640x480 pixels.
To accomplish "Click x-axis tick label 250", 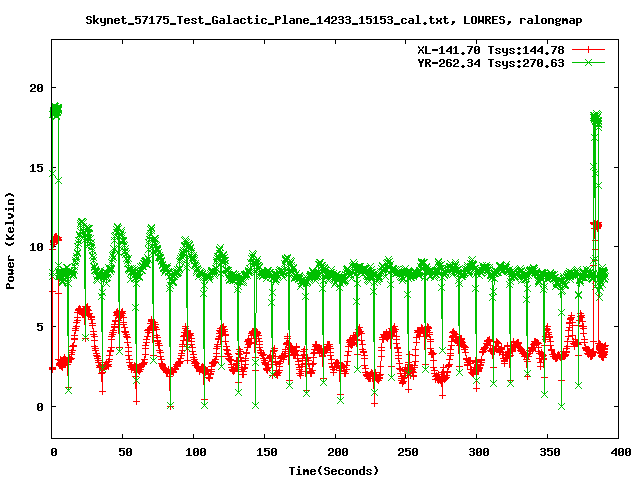I will pyautogui.click(x=408, y=452).
